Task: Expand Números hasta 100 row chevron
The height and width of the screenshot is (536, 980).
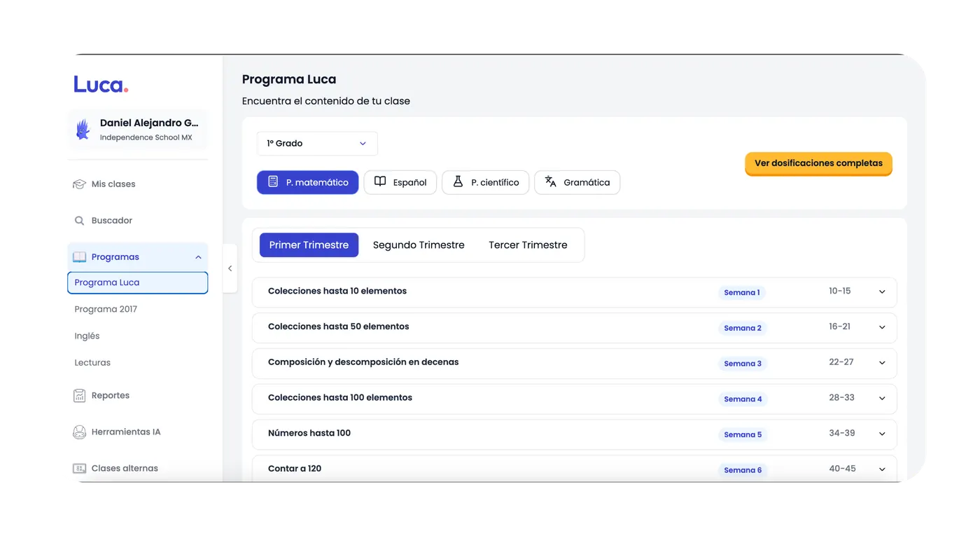Action: click(x=882, y=434)
